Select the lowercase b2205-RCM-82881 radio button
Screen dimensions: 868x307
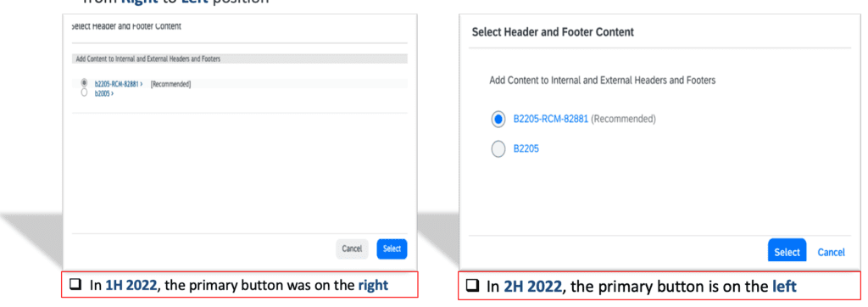(x=84, y=82)
